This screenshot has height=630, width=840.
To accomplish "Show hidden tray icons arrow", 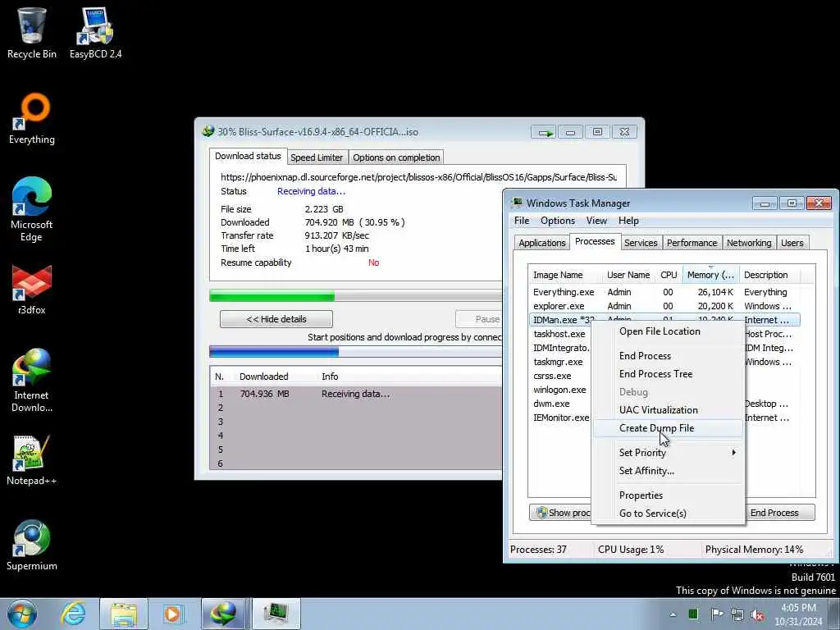I will (x=673, y=614).
